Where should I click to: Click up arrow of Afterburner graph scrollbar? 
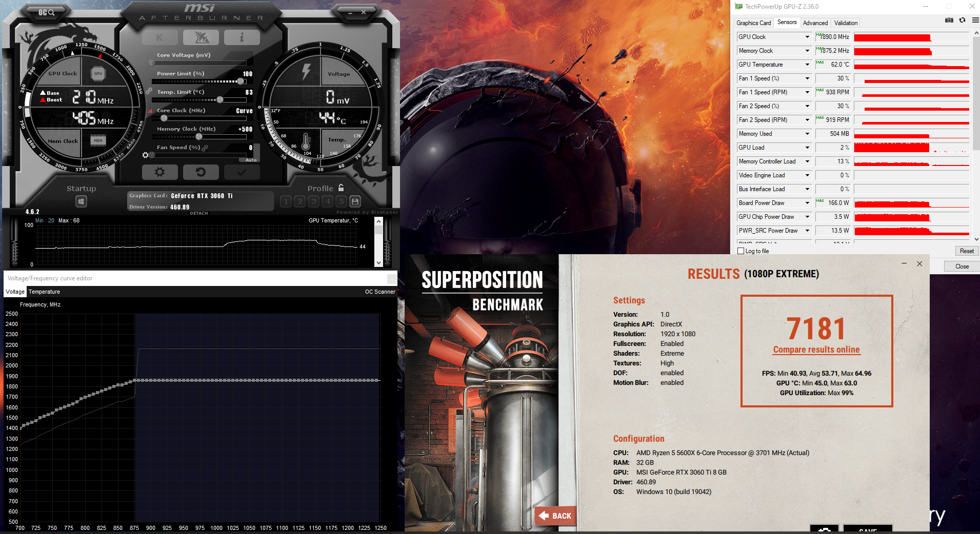[x=379, y=221]
